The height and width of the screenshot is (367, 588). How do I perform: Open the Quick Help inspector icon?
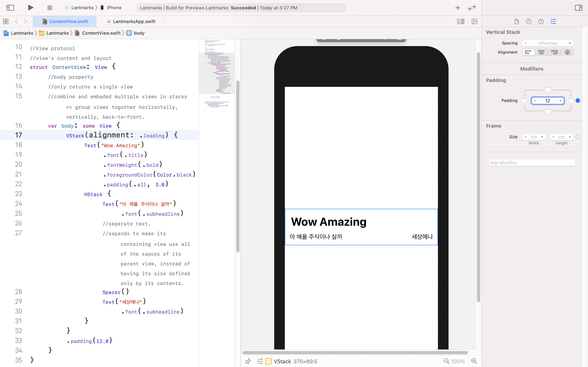(x=541, y=21)
